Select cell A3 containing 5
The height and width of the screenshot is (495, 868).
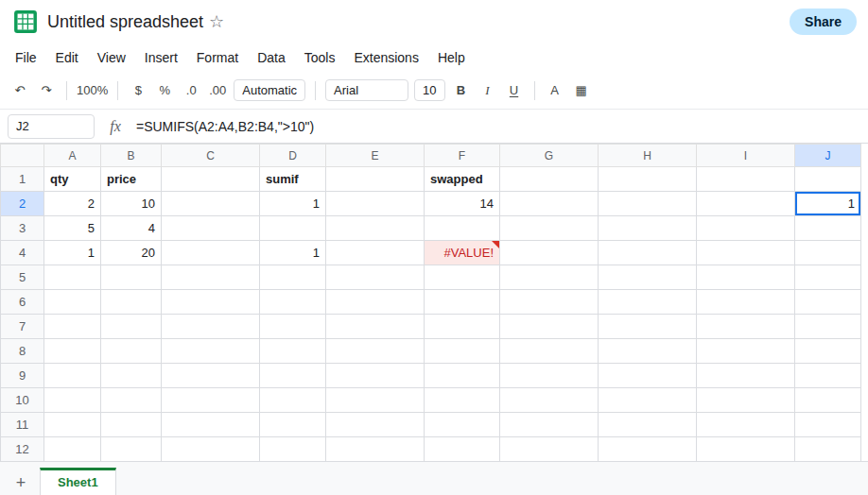coord(72,228)
